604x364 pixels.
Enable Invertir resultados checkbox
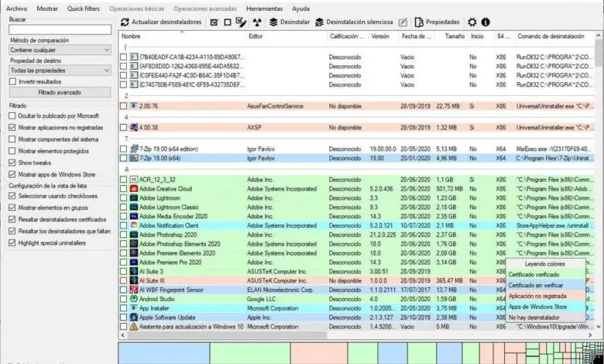12,81
